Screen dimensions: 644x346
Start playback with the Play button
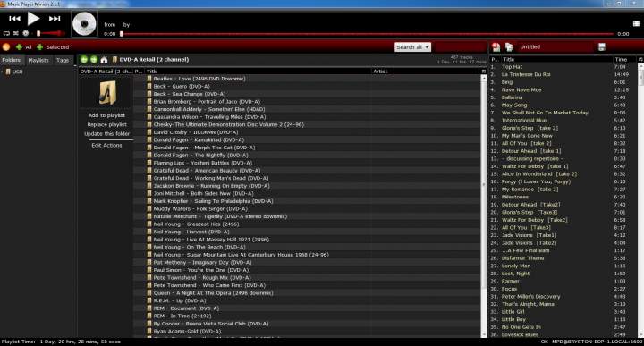tap(33, 19)
